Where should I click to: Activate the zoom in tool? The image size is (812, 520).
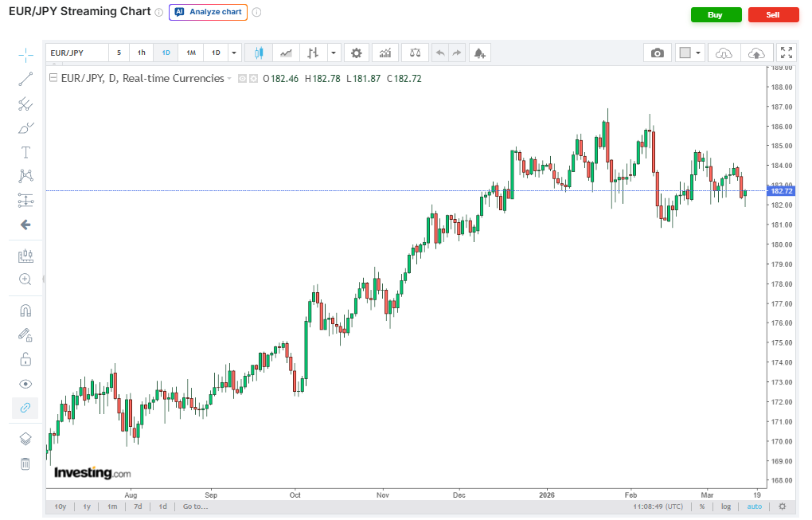click(x=25, y=280)
